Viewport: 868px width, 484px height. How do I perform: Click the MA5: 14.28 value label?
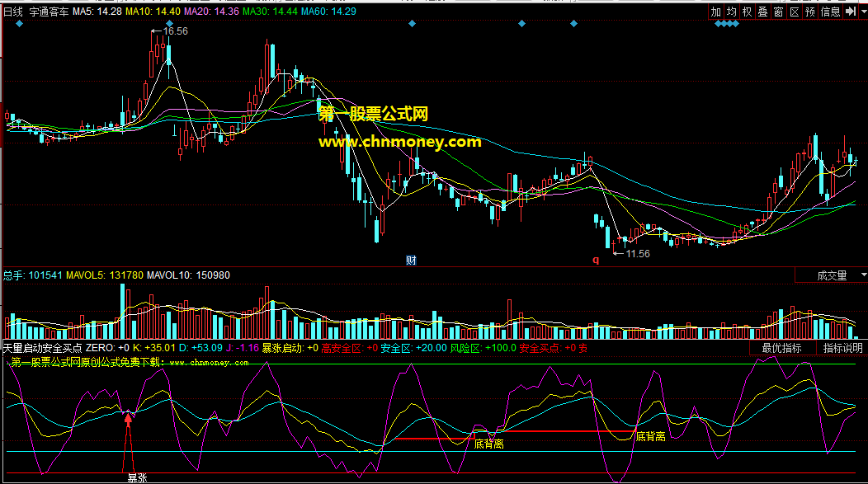coord(97,12)
